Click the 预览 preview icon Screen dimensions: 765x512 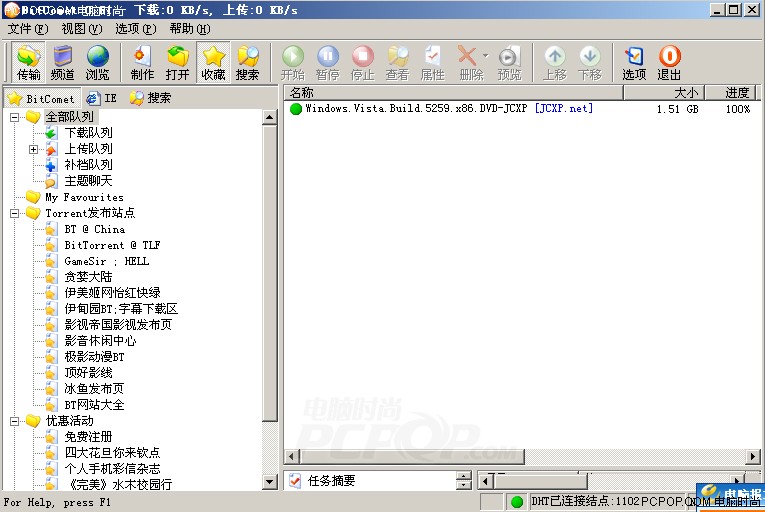pos(509,62)
